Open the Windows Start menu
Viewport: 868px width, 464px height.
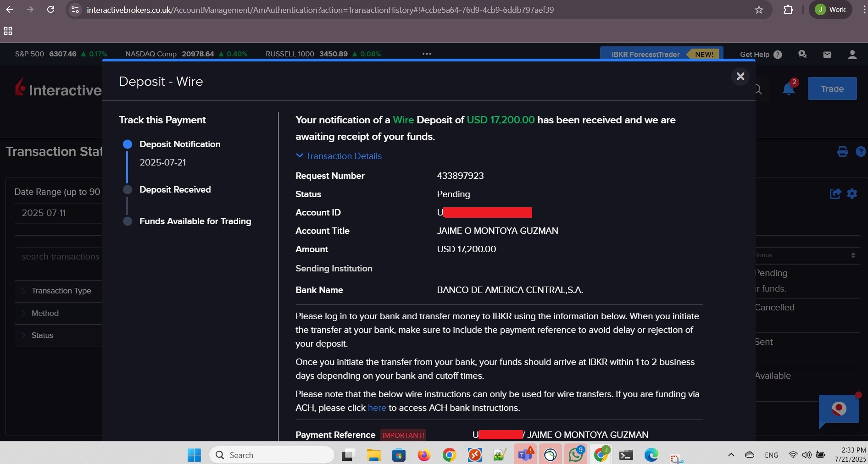(x=194, y=455)
